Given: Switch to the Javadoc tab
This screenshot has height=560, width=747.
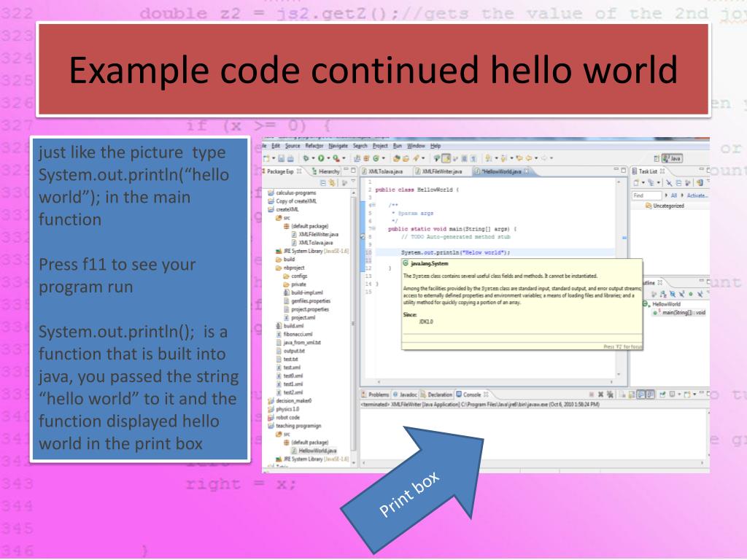Looking at the screenshot, I should click(x=405, y=394).
